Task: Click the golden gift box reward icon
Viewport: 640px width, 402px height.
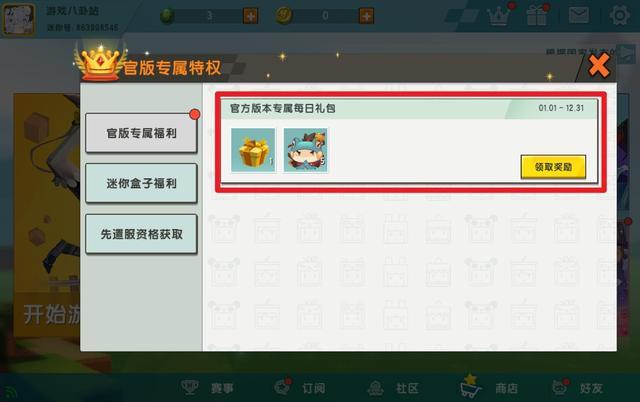Action: 253,150
